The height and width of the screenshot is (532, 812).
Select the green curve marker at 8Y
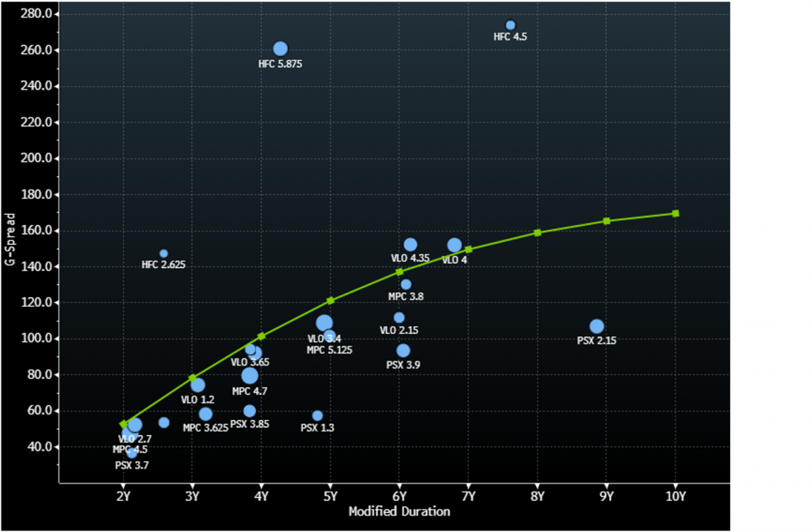[538, 232]
